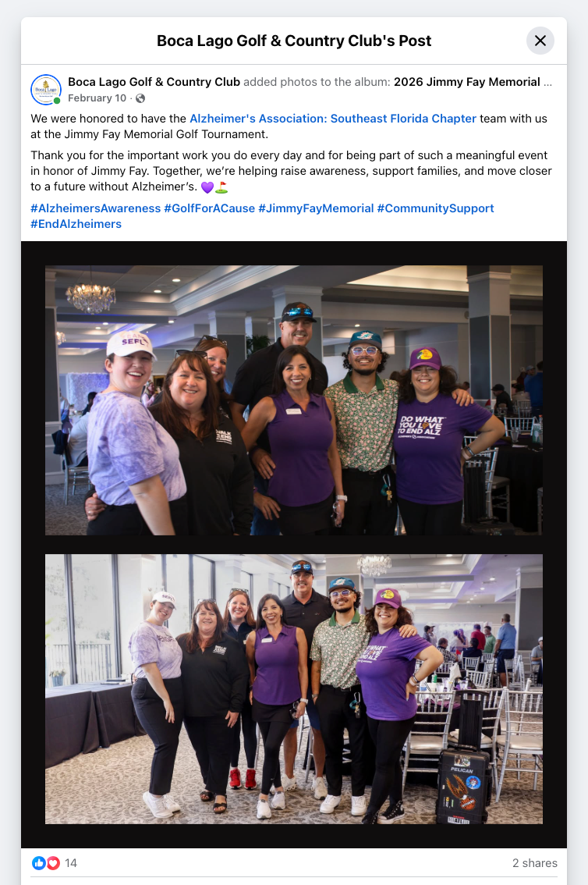The image size is (588, 885).
Task: Open the 2026 Jimmy Fay Memorial album link
Action: (x=473, y=82)
